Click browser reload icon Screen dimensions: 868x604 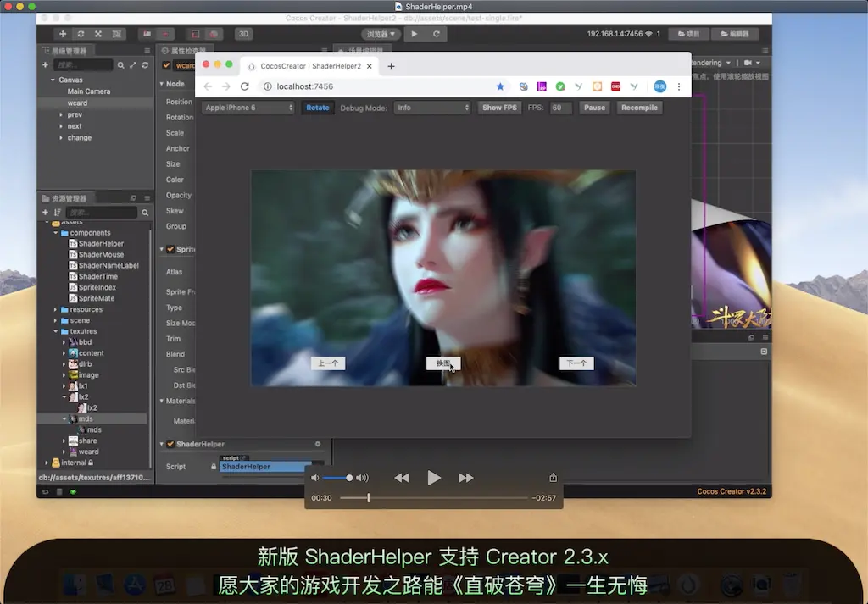(245, 86)
